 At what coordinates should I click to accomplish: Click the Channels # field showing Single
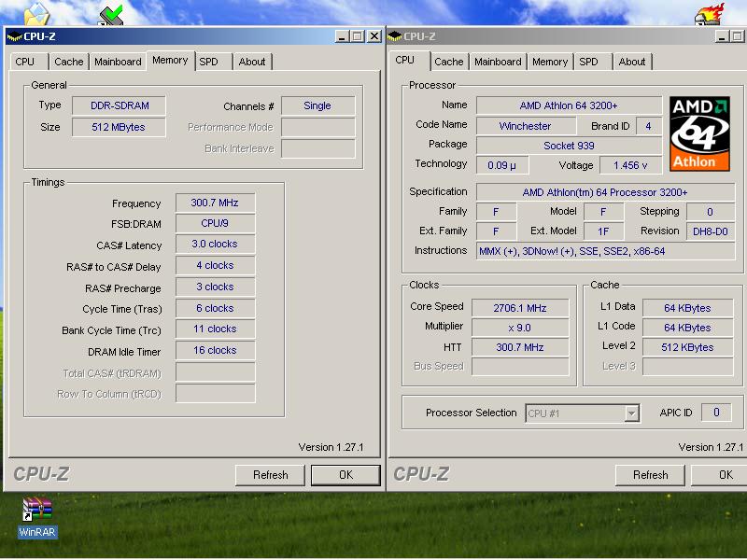pos(317,105)
